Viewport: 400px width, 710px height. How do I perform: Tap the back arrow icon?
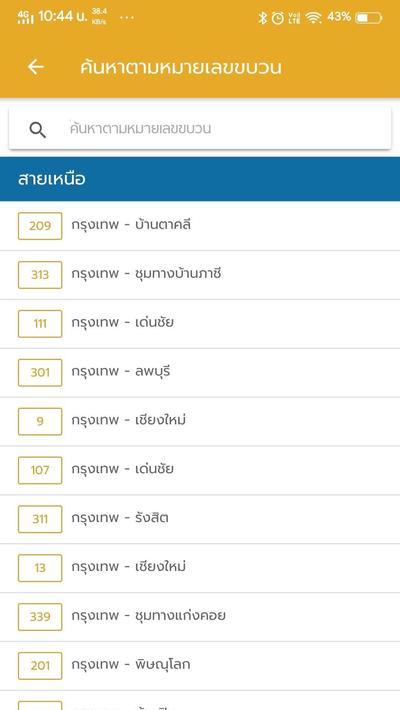point(36,67)
